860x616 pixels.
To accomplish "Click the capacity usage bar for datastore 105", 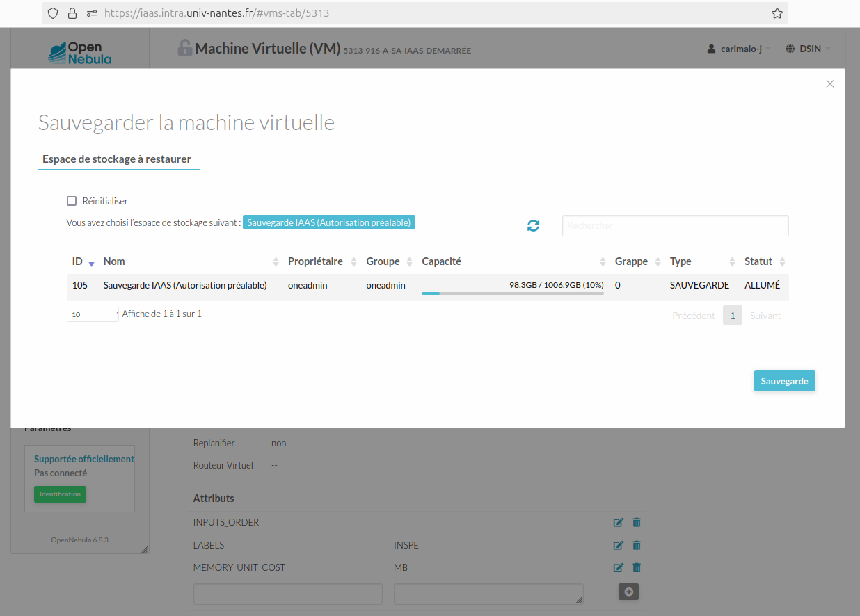I will click(x=512, y=292).
